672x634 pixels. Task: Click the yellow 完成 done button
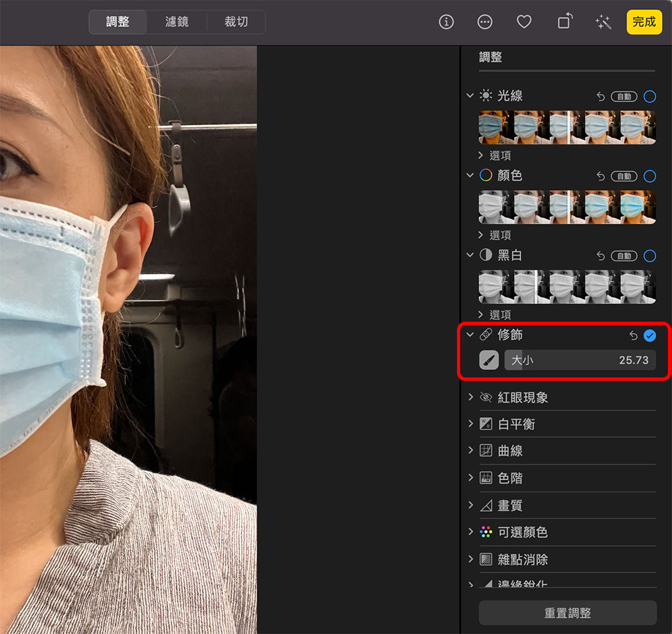click(x=644, y=22)
